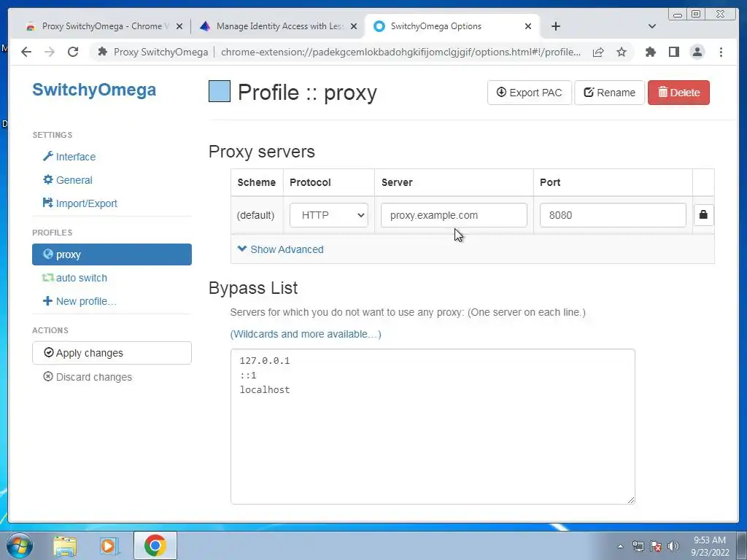Click the address bar URL text
Viewport: 747px width, 560px height.
tap(400, 52)
